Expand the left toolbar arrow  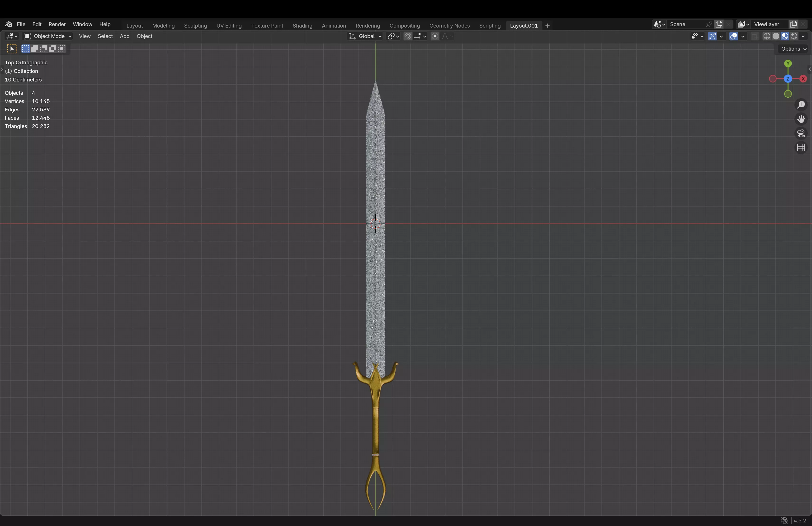[x=2, y=70]
